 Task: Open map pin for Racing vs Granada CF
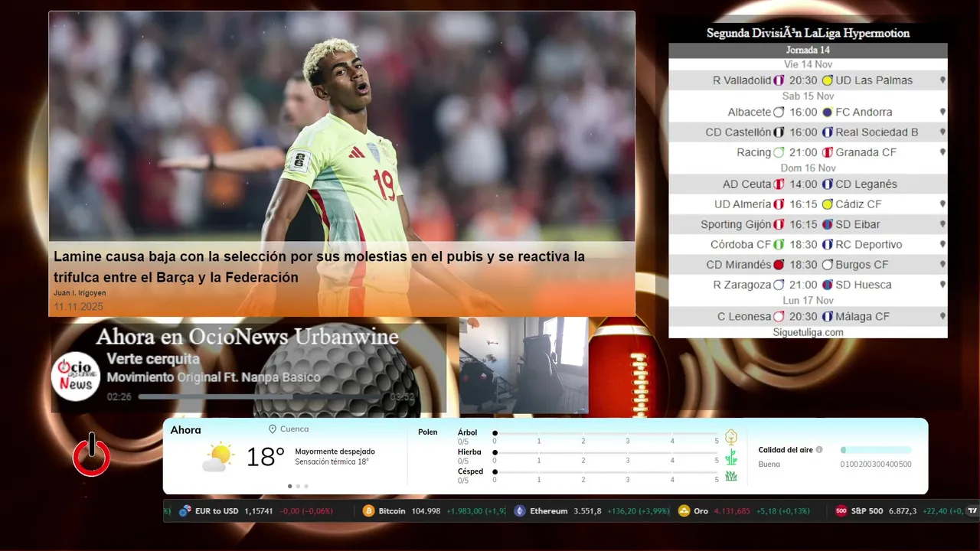[942, 152]
